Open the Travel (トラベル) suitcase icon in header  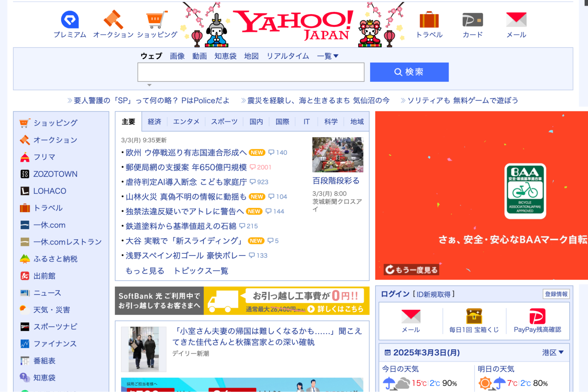429,20
